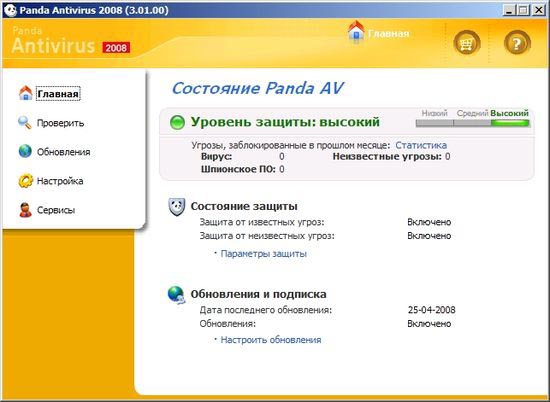This screenshot has height=402, width=550.
Task: Click the person icon beside Сервисы
Action: (25, 210)
